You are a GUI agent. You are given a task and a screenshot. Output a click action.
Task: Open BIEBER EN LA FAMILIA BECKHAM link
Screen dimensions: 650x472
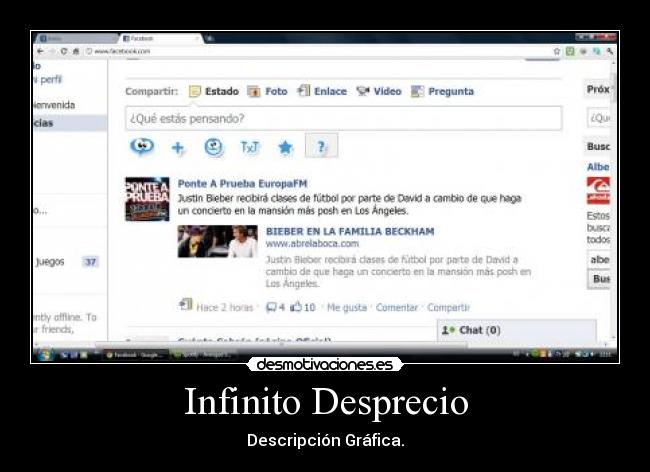350,231
